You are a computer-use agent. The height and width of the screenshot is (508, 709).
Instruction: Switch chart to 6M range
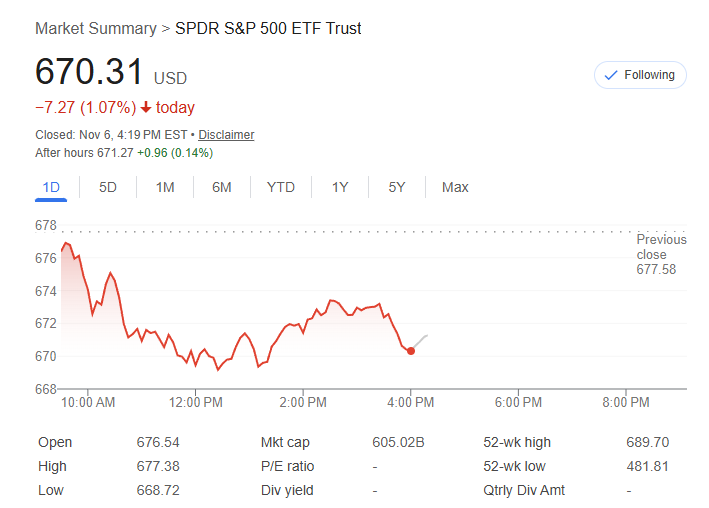[222, 187]
